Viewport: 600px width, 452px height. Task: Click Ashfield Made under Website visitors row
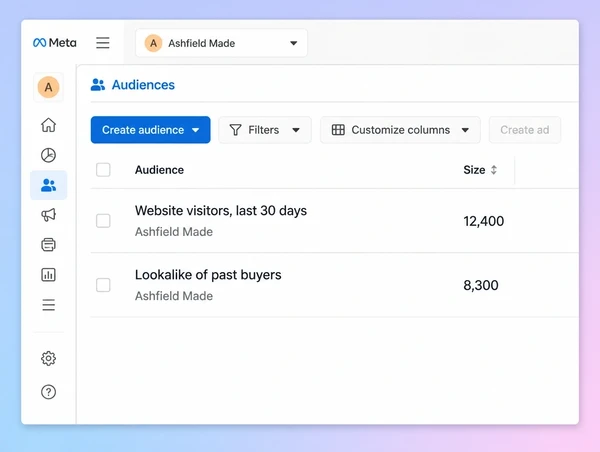click(x=174, y=232)
